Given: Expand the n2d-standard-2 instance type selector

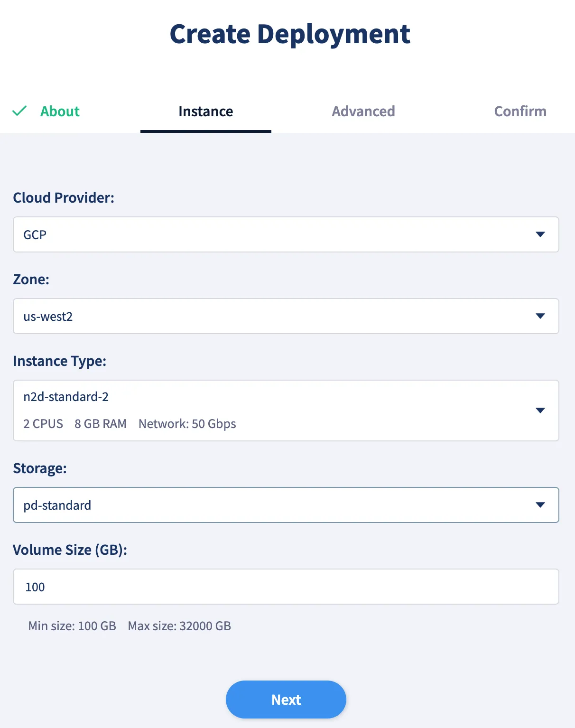Looking at the screenshot, I should (x=286, y=411).
